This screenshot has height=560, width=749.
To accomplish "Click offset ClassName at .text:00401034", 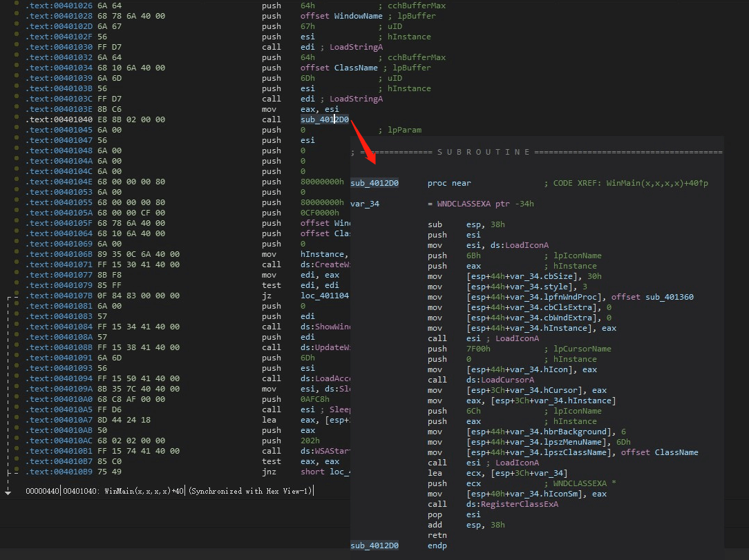I will tap(339, 68).
